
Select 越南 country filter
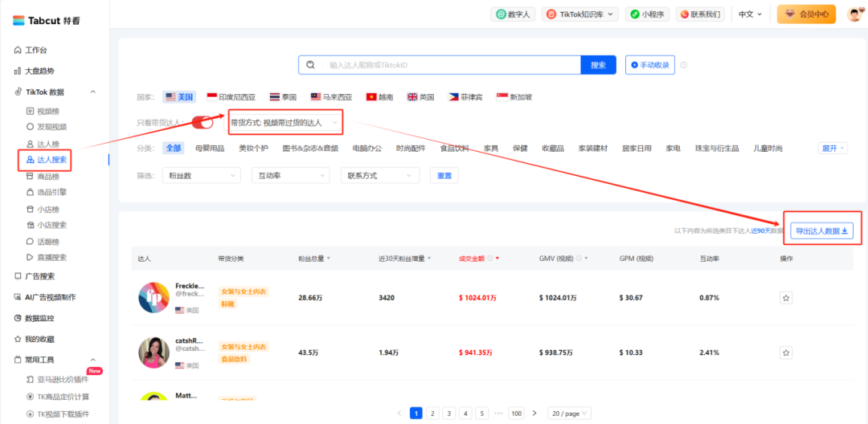coord(379,97)
